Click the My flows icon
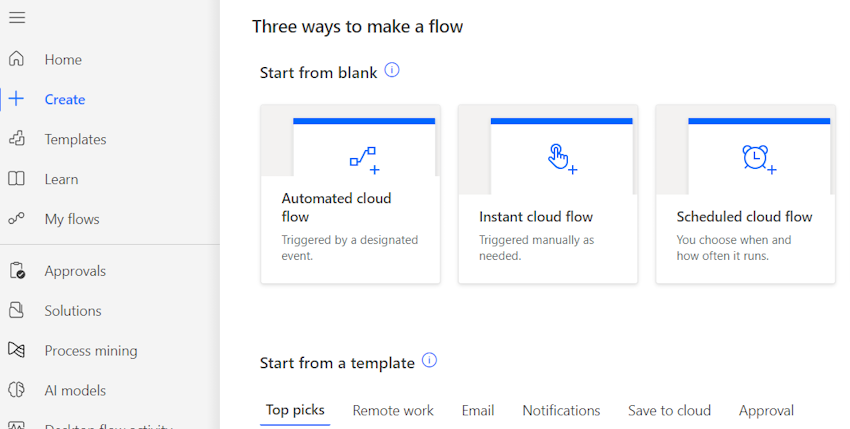Screen dimensions: 850x429 coord(17,219)
